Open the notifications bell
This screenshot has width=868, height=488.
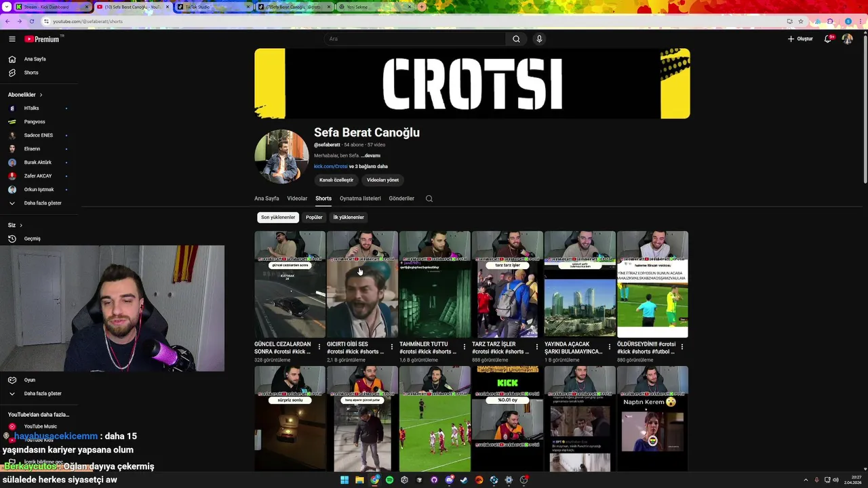pos(828,39)
